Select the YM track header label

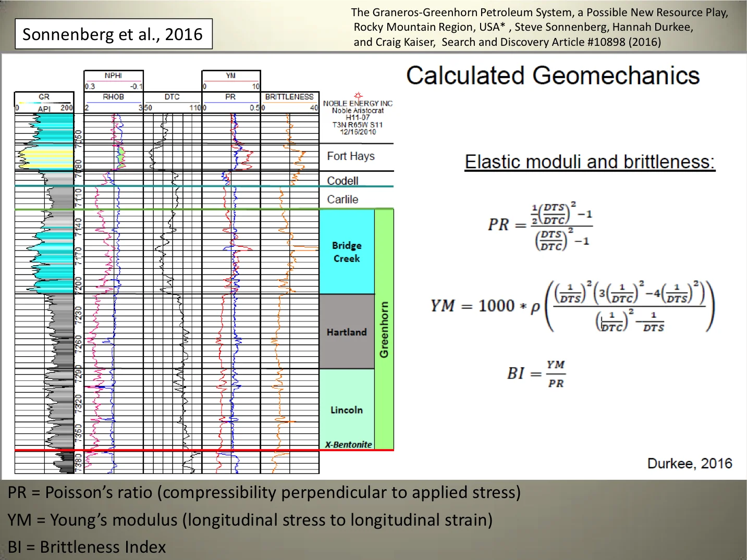tap(230, 76)
